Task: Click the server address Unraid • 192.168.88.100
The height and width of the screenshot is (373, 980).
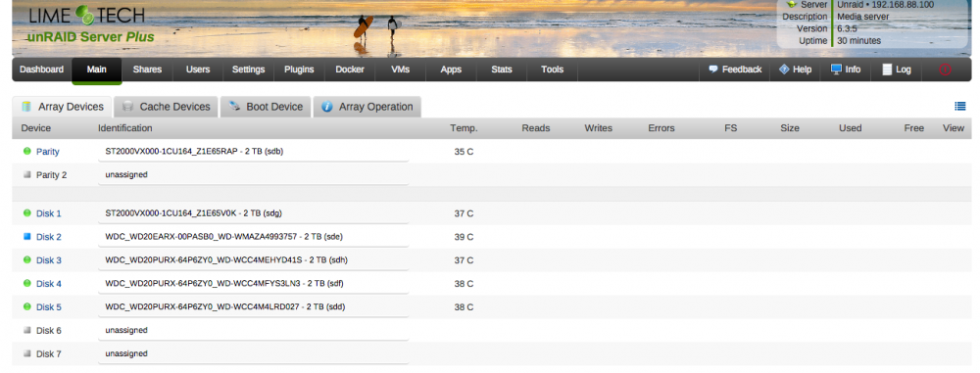Action: tap(886, 4)
